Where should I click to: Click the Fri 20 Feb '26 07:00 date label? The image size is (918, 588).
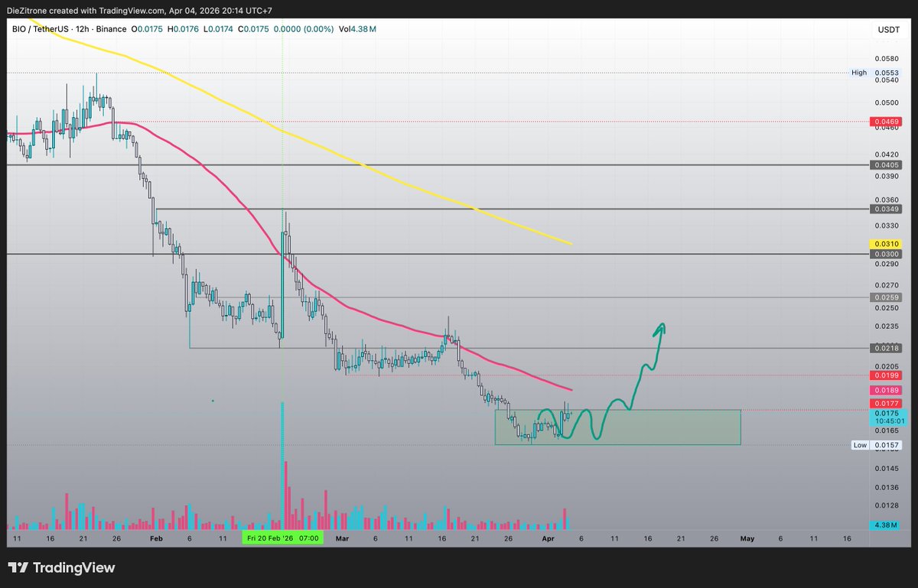click(x=283, y=538)
